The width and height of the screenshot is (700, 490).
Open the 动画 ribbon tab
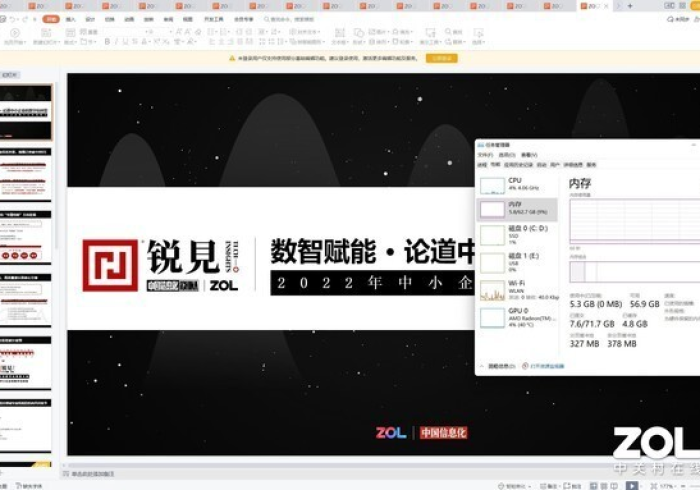tap(129, 19)
